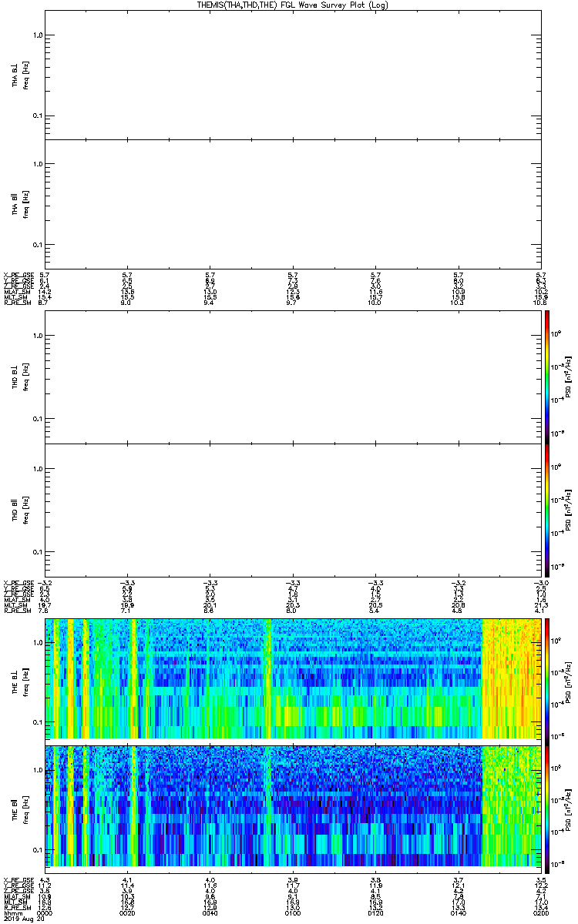578x924 pixels.
Task: Click the color bar beside the THD BII panel
Action: click(547, 510)
